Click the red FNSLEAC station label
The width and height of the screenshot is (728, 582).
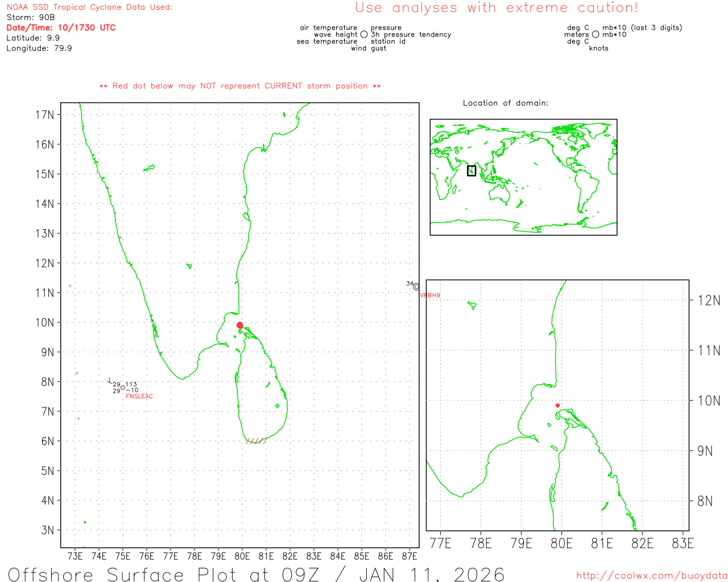(139, 396)
